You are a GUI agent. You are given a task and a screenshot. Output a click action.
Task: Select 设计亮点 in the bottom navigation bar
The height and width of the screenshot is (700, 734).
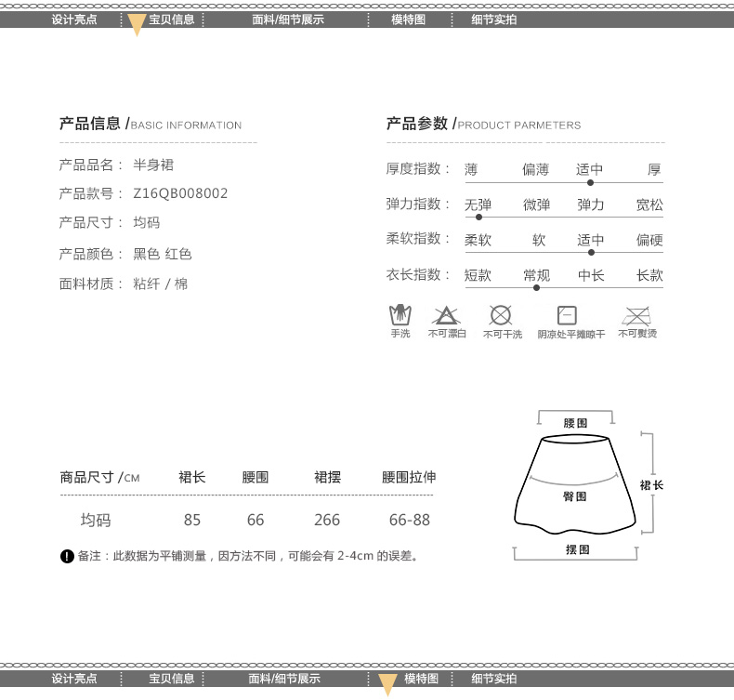74,679
